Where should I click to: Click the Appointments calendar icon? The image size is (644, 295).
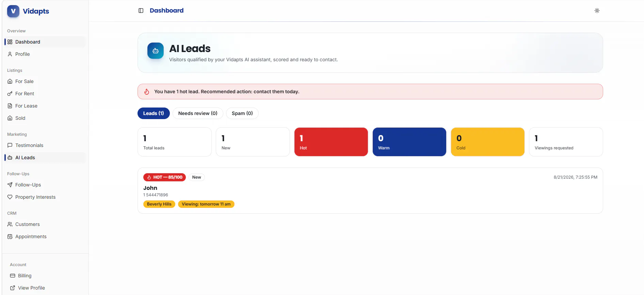coord(10,236)
